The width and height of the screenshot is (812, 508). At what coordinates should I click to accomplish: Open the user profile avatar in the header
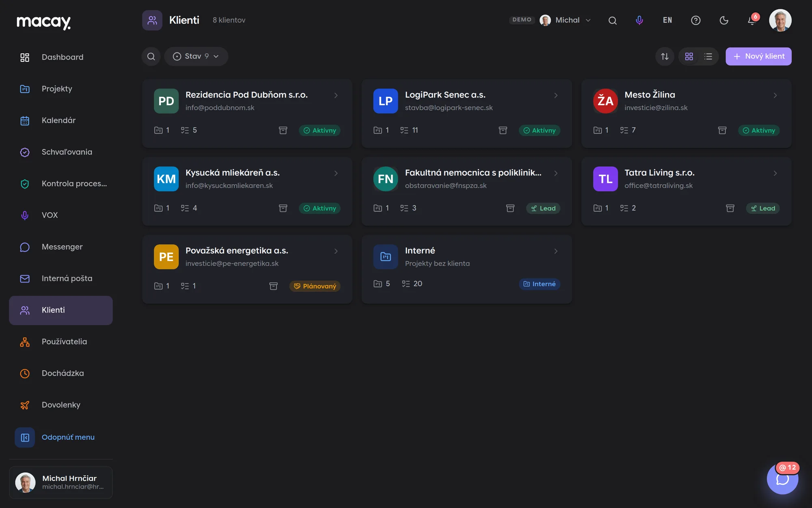click(780, 20)
